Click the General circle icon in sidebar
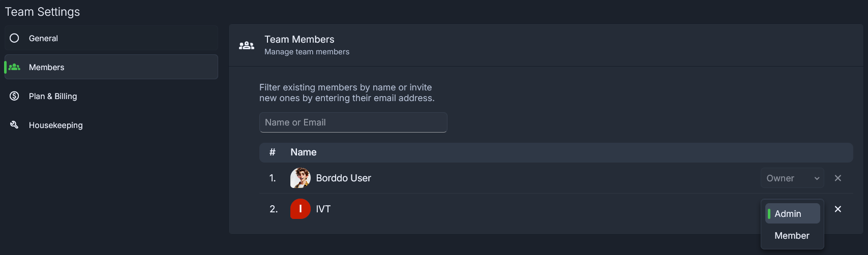Viewport: 868px width, 255px height. 14,38
